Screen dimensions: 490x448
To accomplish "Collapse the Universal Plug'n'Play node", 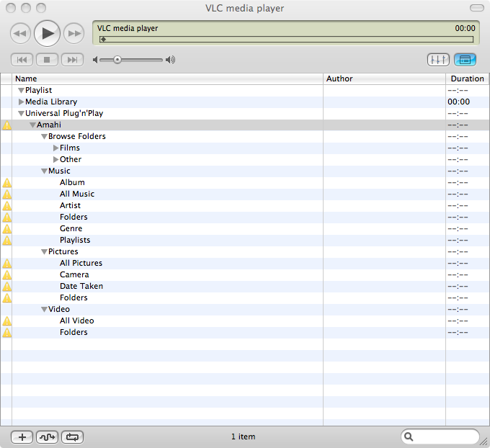I will tap(21, 114).
